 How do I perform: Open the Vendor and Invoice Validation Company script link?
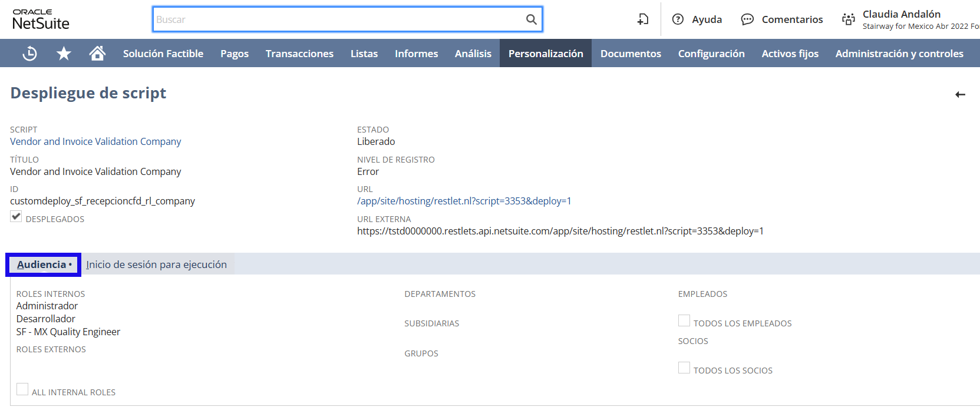tap(95, 141)
